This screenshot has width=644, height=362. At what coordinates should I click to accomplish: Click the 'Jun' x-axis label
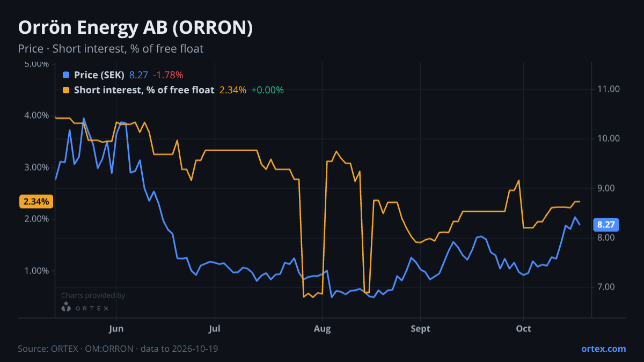click(116, 329)
